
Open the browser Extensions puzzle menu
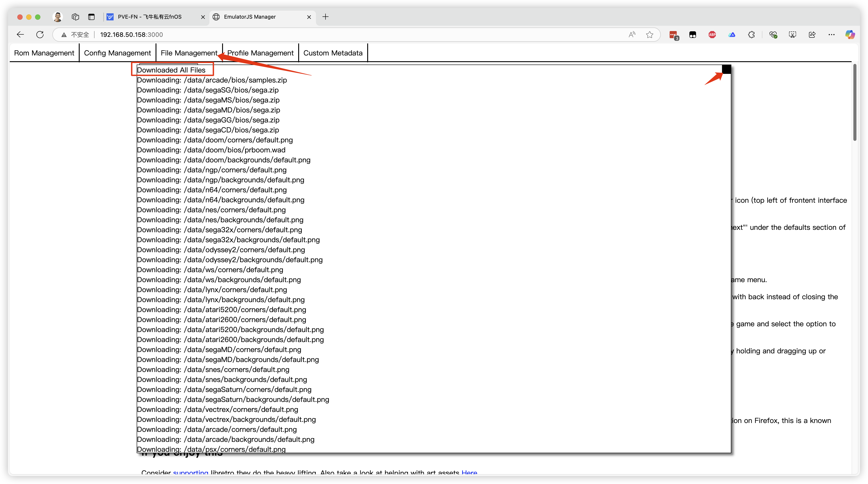[x=751, y=35]
